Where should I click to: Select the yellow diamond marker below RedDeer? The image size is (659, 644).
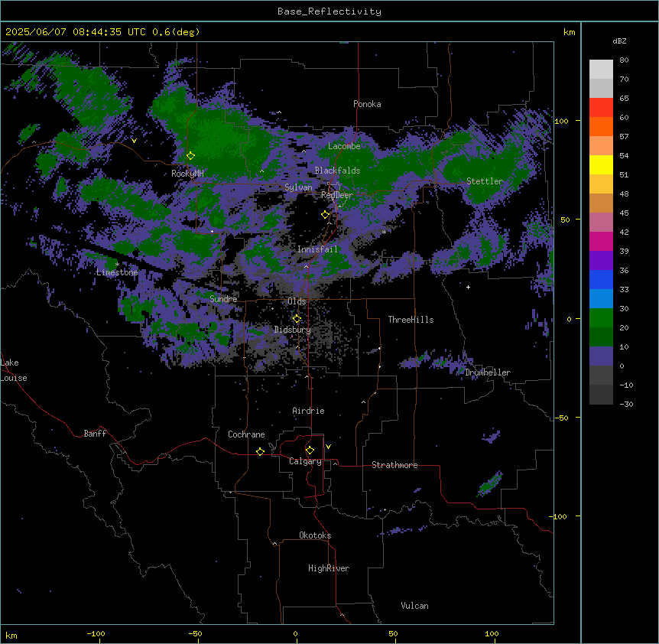[326, 215]
